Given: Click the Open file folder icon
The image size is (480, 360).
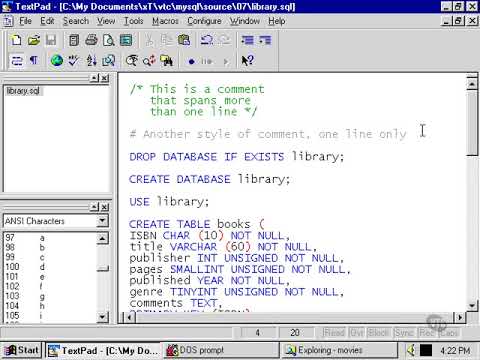Looking at the screenshot, I should [x=33, y=40].
